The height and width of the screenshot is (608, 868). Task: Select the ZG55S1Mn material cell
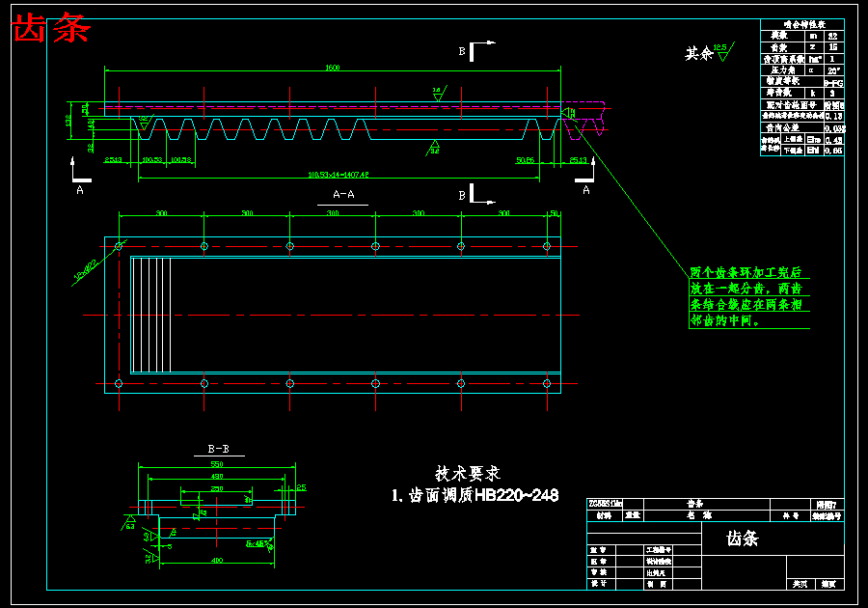[x=605, y=504]
